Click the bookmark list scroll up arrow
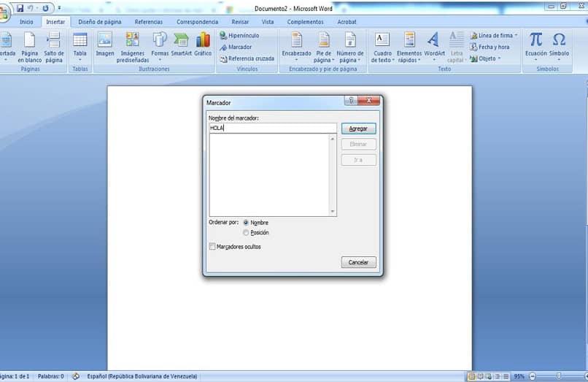 point(332,139)
